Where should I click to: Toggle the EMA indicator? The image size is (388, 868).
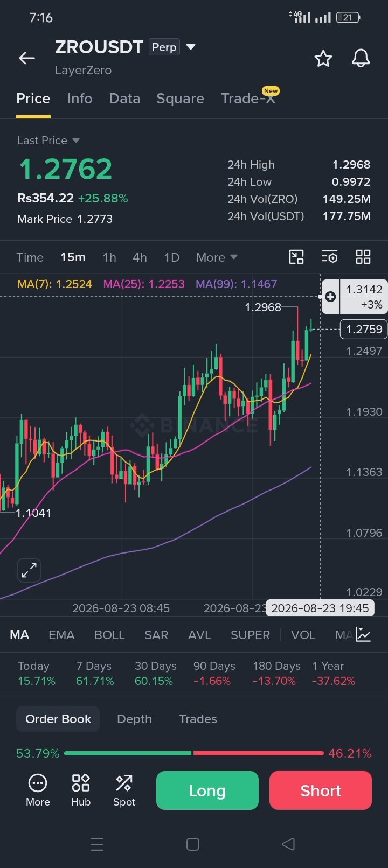click(61, 635)
